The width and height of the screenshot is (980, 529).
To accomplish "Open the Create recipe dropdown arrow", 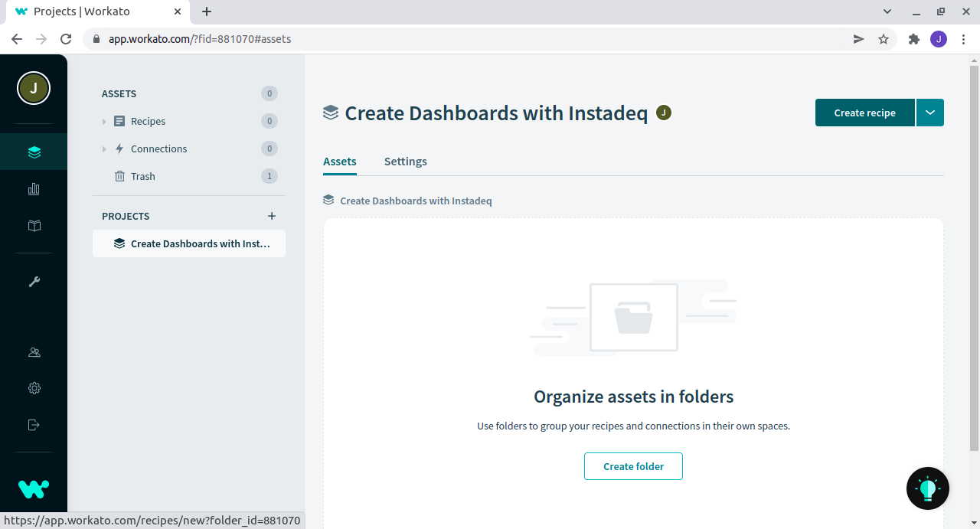I will pos(930,113).
